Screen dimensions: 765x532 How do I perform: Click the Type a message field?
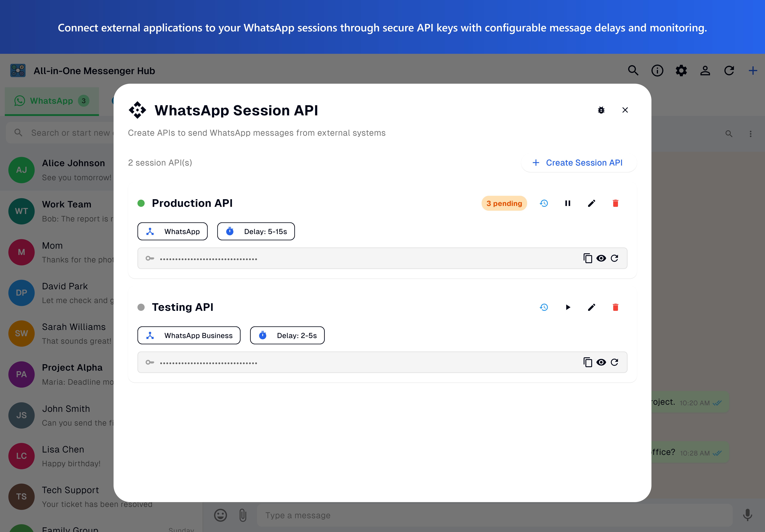(494, 515)
